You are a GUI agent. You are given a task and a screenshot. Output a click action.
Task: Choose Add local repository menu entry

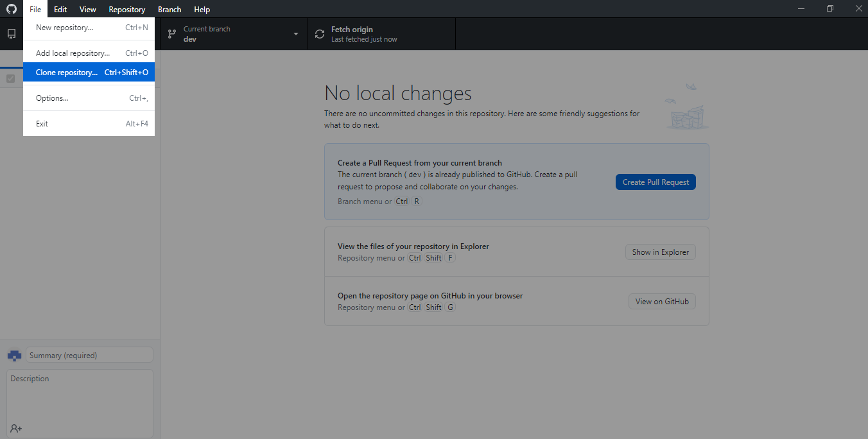[x=89, y=53]
